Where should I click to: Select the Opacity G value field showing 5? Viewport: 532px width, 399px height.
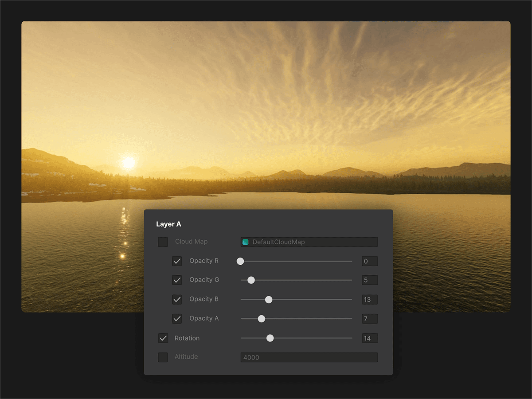point(369,280)
